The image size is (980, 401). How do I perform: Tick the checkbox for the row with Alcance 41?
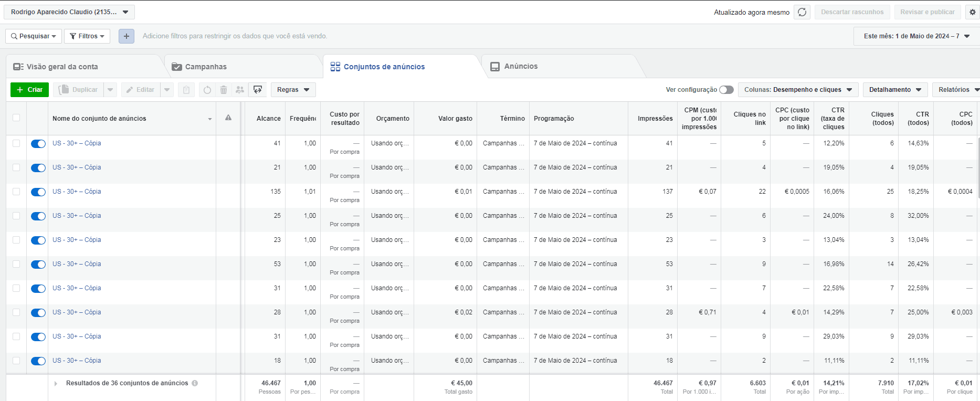point(16,143)
